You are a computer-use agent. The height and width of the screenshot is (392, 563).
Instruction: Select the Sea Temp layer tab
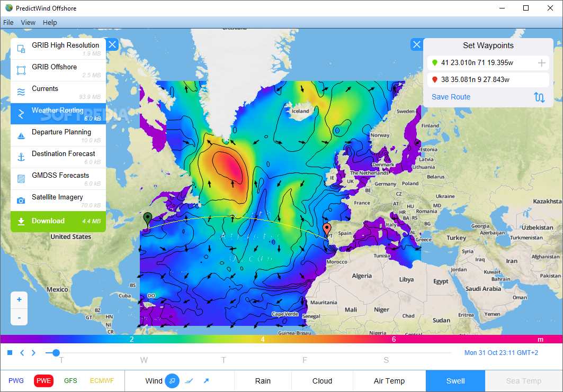(x=523, y=381)
